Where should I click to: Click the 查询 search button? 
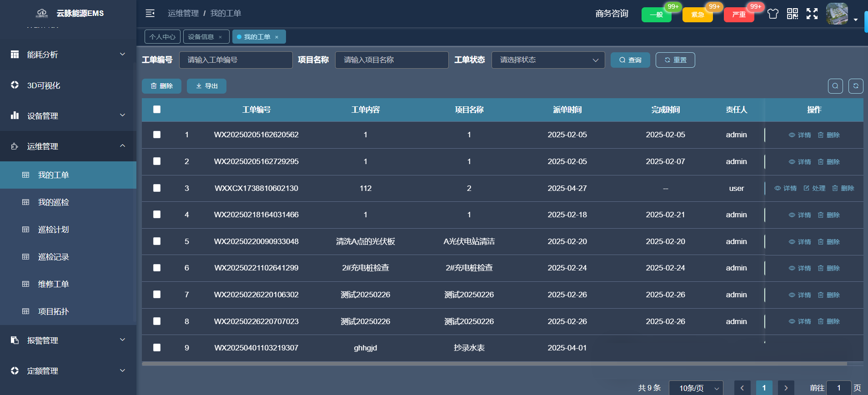pos(630,60)
